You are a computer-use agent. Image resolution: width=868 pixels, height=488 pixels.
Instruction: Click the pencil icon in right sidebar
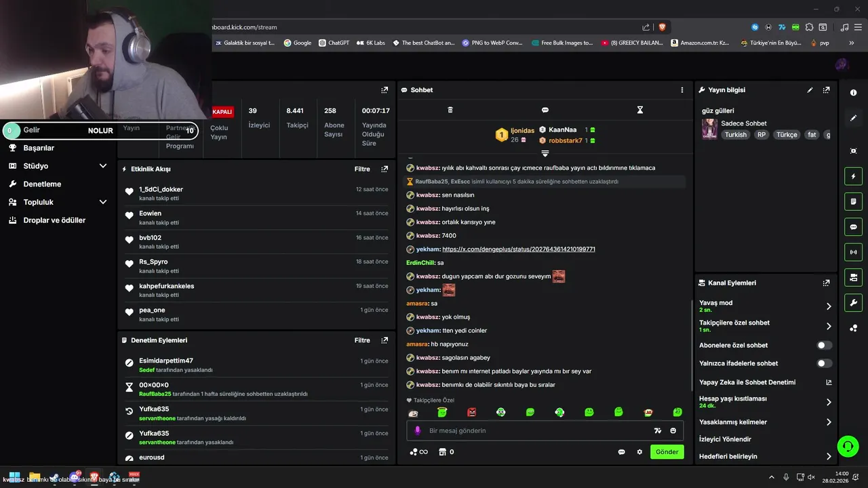tap(853, 118)
